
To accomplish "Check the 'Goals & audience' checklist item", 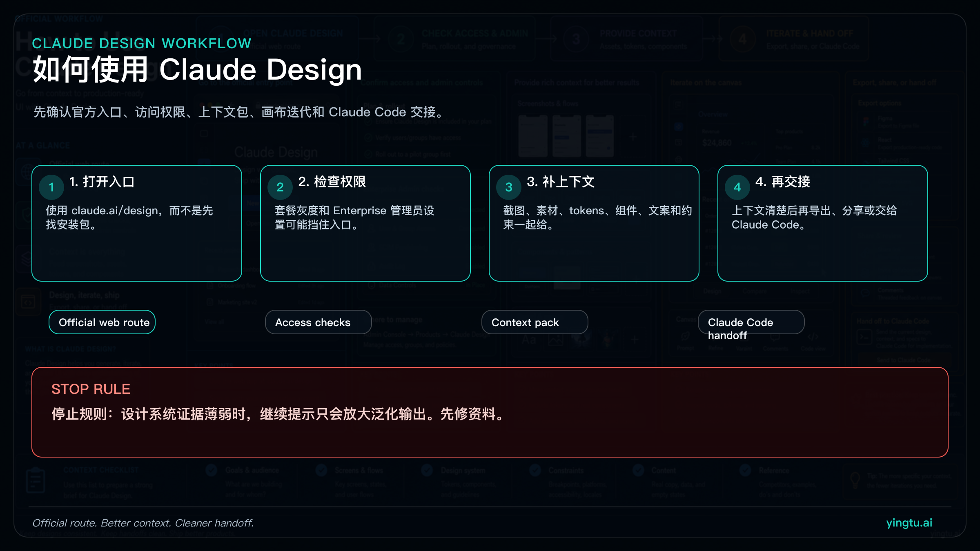I will [211, 470].
